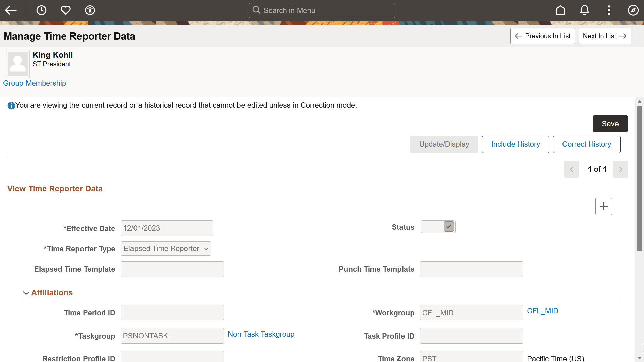Open the Recently Visited clock icon
Screen dimensions: 644x362
pos(41,10)
